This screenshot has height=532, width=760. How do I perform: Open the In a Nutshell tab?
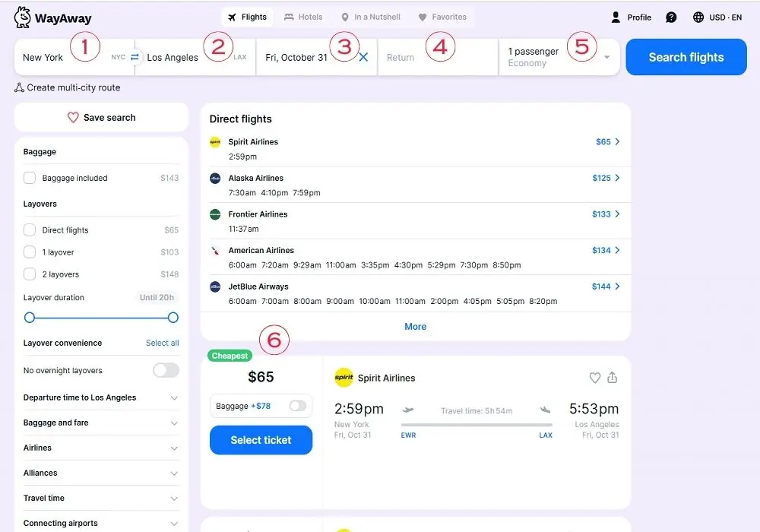(371, 17)
